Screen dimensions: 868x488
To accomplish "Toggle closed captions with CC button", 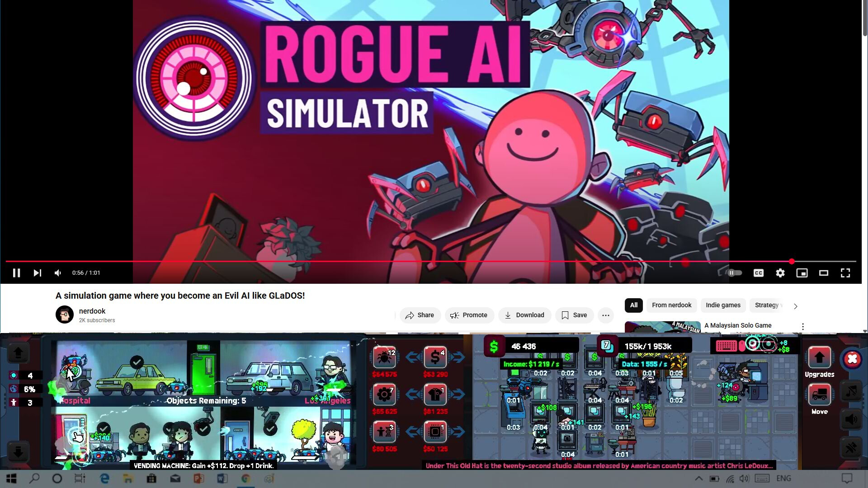I will coord(759,273).
